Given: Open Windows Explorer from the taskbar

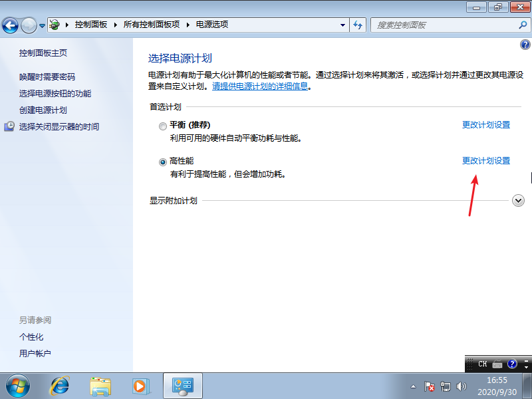Looking at the screenshot, I should [100, 386].
